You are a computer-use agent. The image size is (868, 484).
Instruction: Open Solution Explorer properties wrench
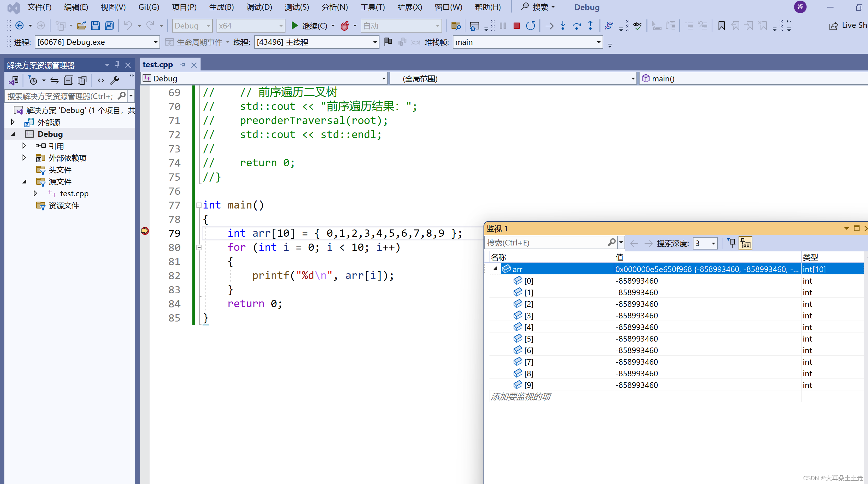[x=115, y=80]
